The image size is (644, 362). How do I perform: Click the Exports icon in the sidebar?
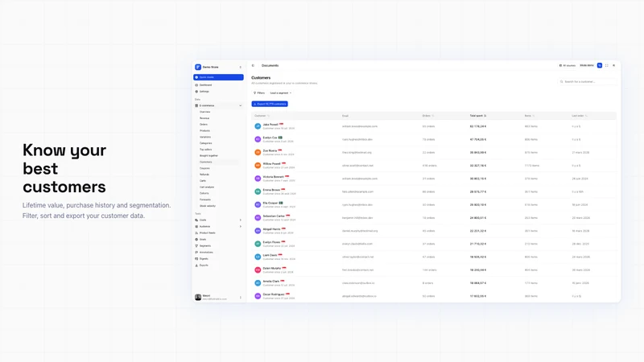point(196,265)
